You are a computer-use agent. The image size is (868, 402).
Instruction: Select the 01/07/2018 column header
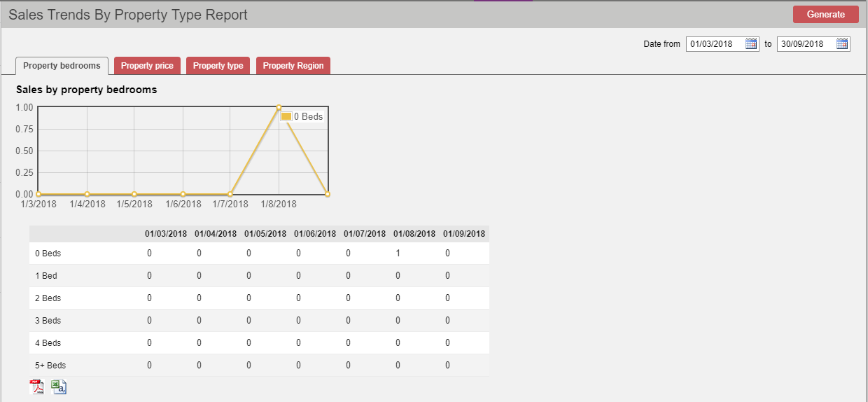365,234
